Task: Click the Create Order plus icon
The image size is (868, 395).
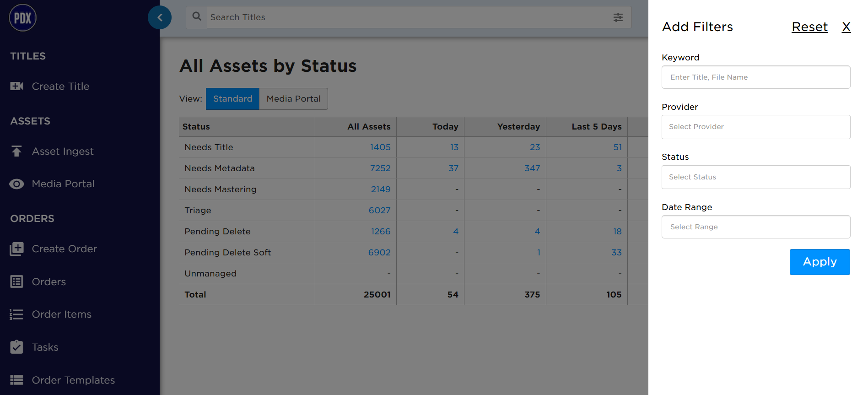Action: 17,249
